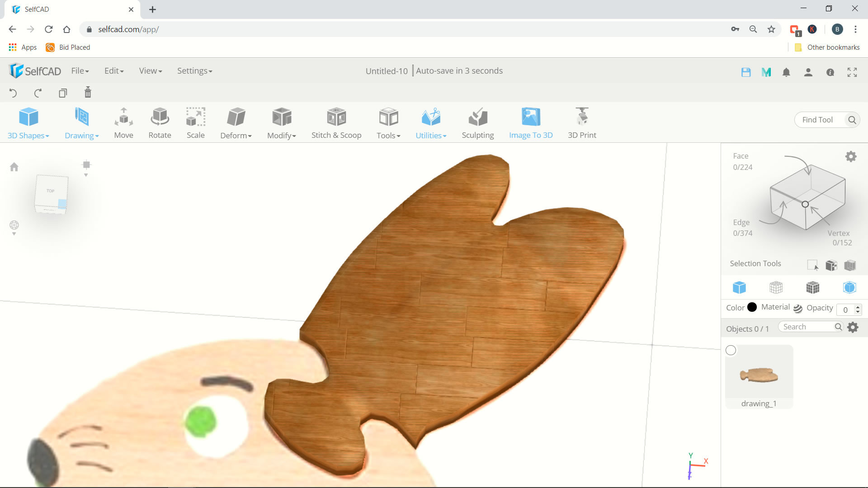Viewport: 868px width, 488px height.
Task: Undo the last action
Action: pyautogui.click(x=13, y=93)
